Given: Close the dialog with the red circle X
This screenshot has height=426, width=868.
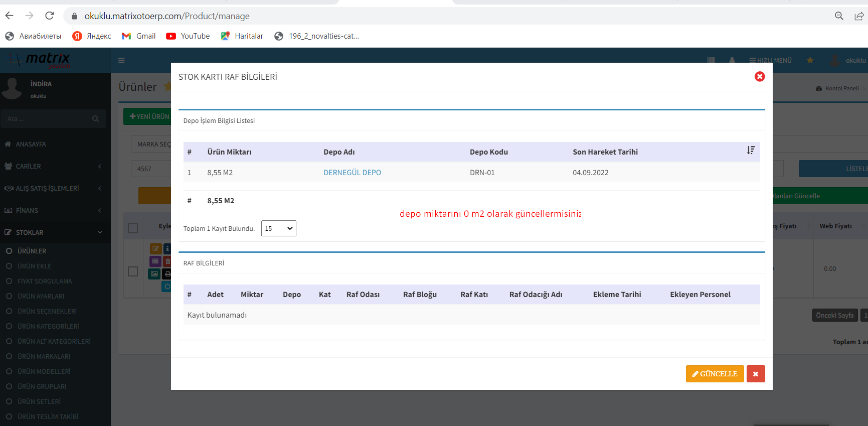Looking at the screenshot, I should [759, 76].
